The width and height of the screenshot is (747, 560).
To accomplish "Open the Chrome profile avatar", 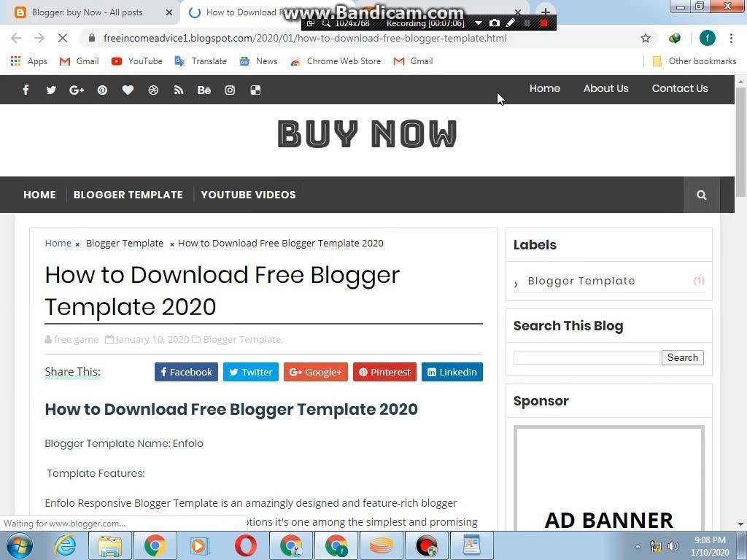I will point(708,38).
